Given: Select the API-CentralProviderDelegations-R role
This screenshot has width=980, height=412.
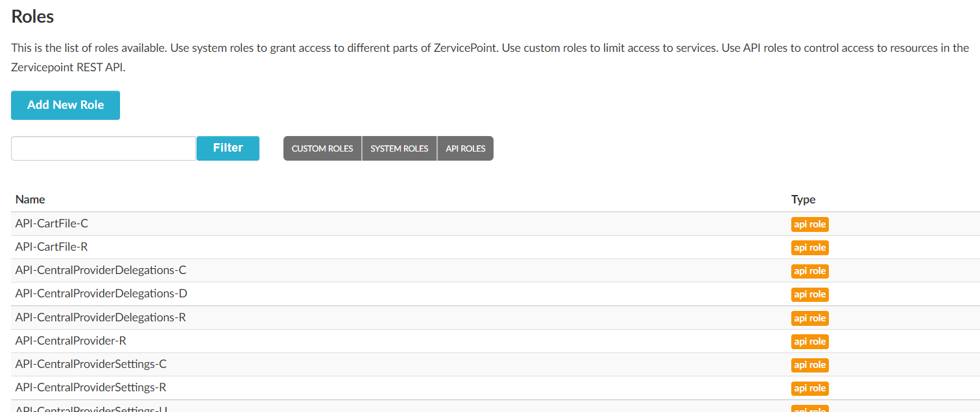Looking at the screenshot, I should (101, 317).
